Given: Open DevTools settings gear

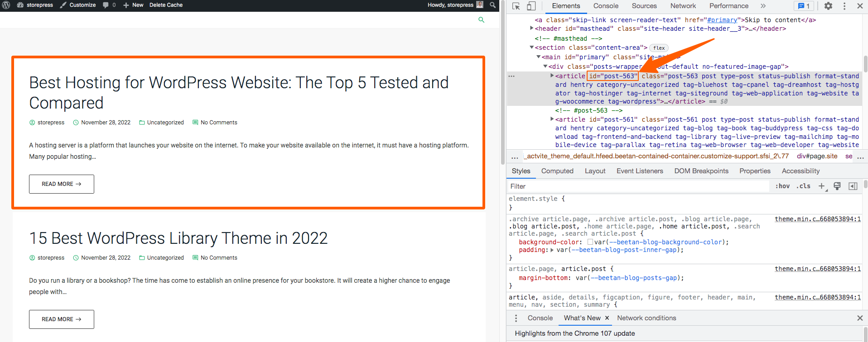Looking at the screenshot, I should pos(828,6).
